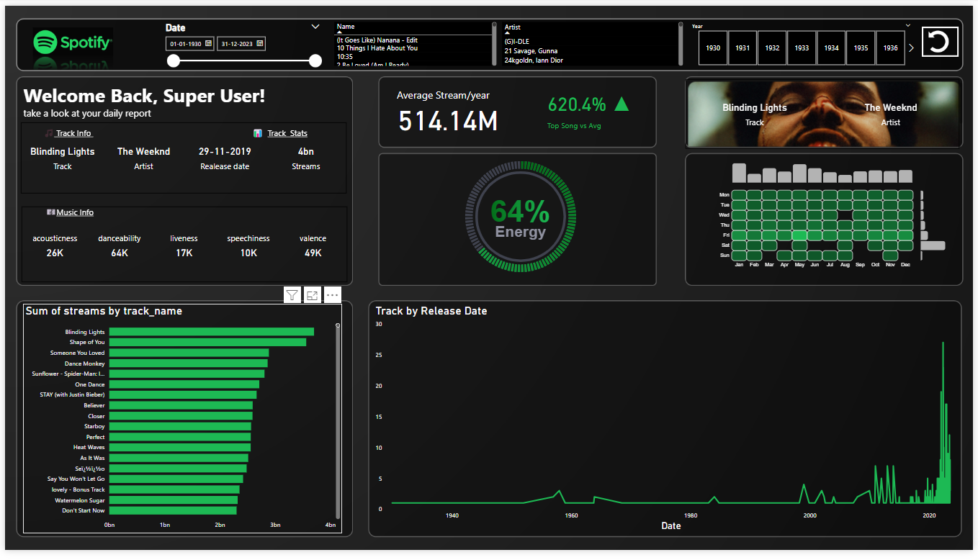Click the 64% Energy gauge
Screen dimensions: 978x560
pos(520,218)
